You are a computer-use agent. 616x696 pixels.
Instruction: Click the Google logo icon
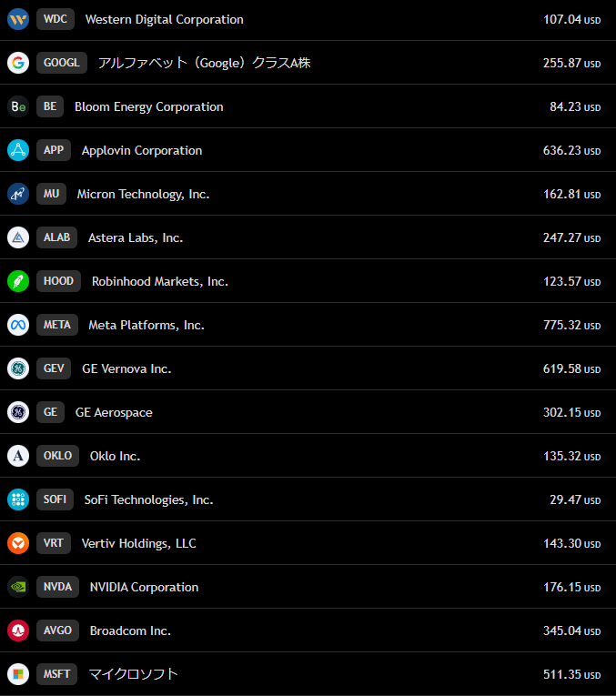click(x=18, y=63)
